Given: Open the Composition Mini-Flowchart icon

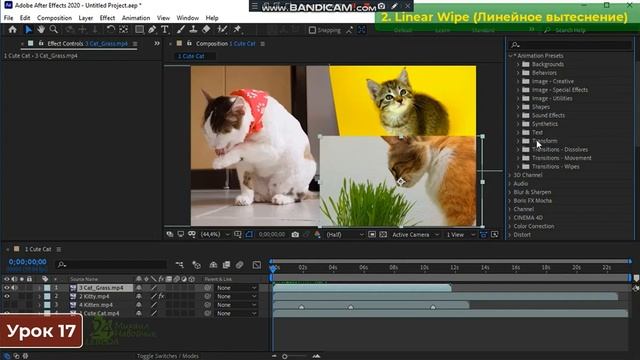Looking at the screenshot, I should pos(180,265).
